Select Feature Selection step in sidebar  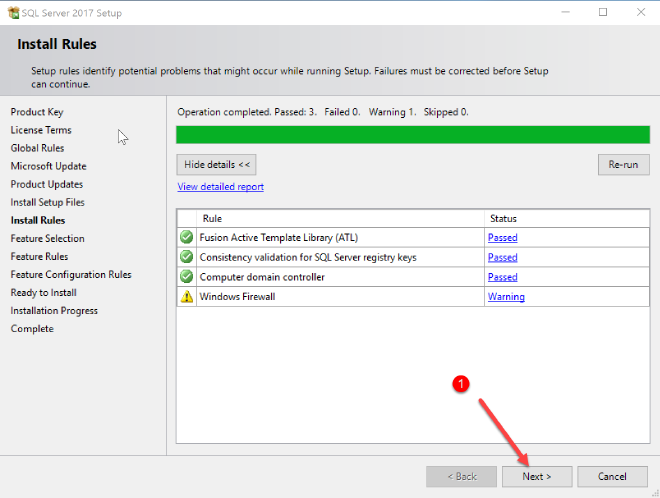coord(47,238)
